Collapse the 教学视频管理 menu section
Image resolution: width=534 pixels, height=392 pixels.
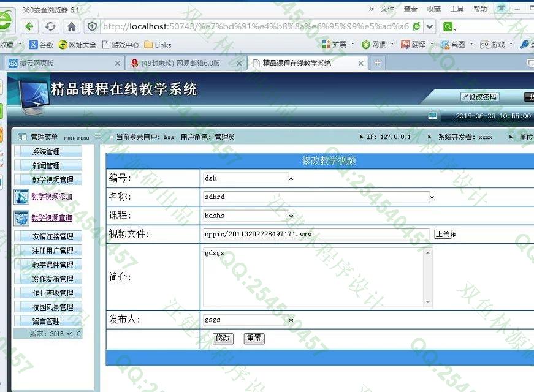coord(48,179)
